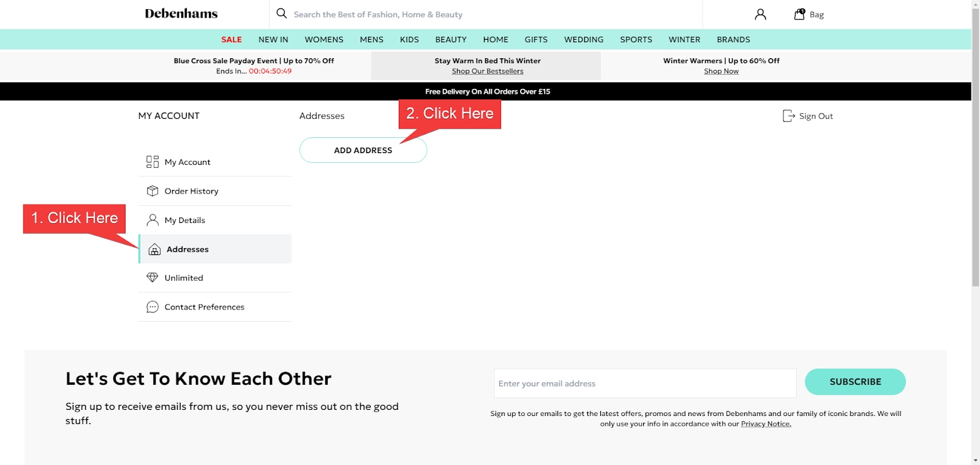Open the KIDS menu
This screenshot has height=465, width=980.
pos(409,39)
